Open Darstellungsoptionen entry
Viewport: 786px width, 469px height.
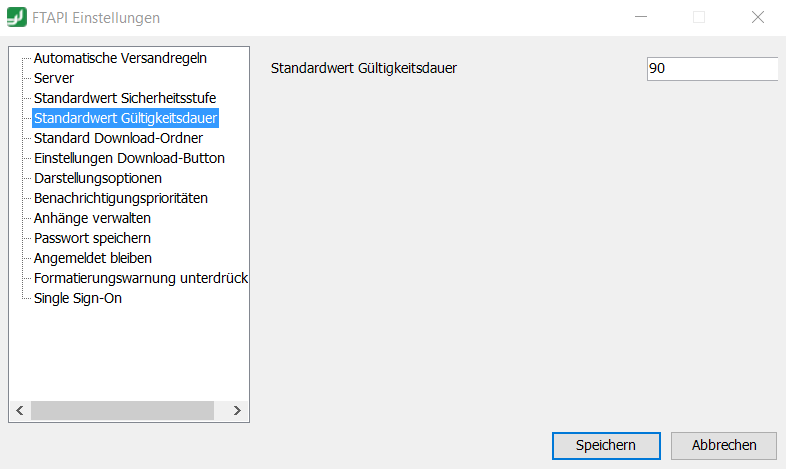pos(98,178)
